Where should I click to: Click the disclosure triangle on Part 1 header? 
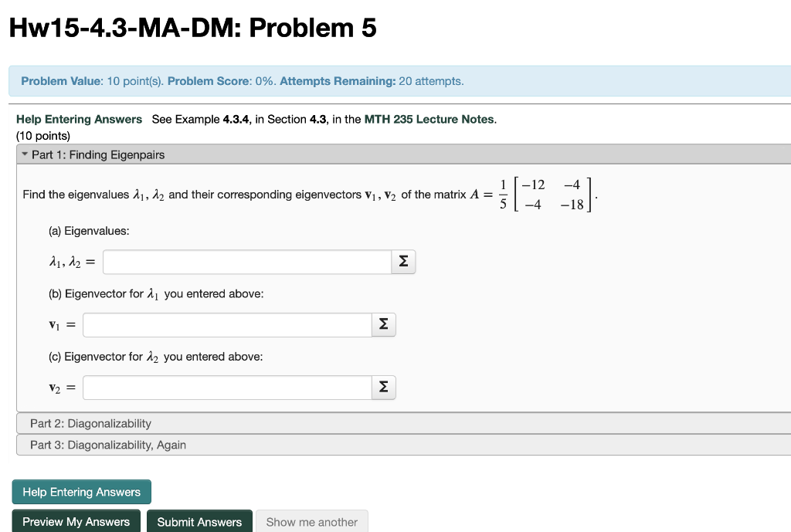25,154
